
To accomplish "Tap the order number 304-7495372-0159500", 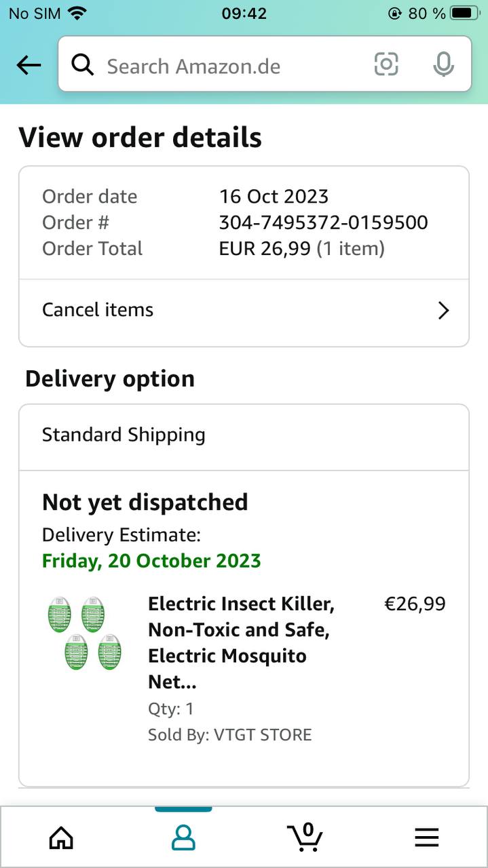I will click(x=323, y=222).
